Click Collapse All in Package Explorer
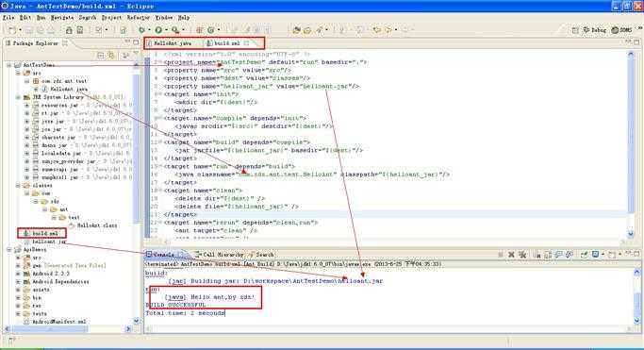The height and width of the screenshot is (350, 644). point(101,55)
